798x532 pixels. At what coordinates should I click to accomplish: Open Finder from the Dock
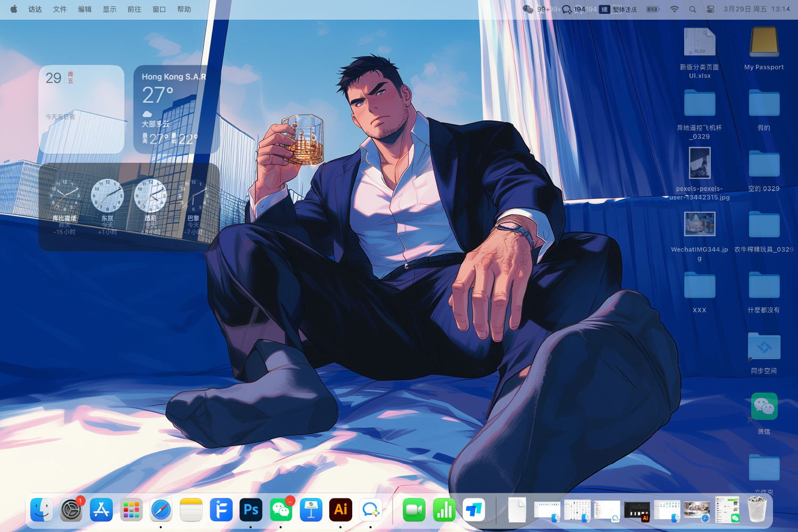(41, 510)
